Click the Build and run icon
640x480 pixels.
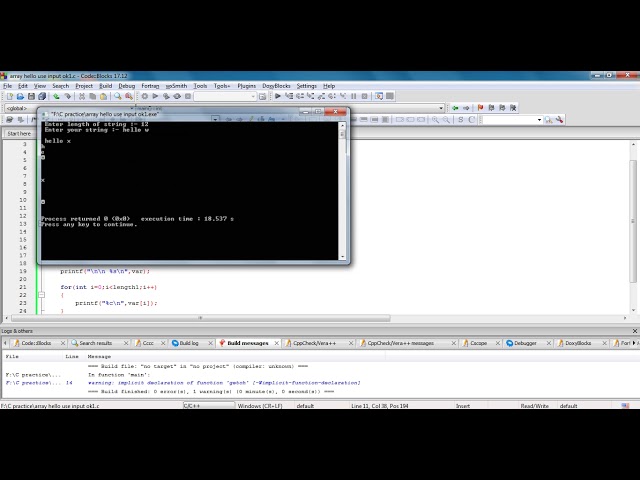166,96
